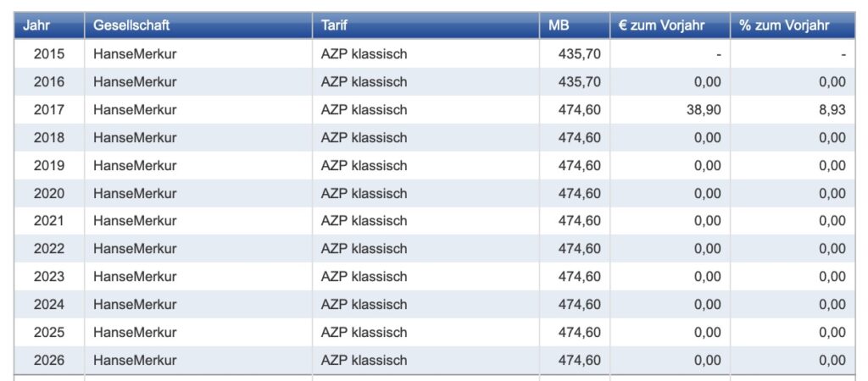Select the 2026 year cell
Screen dimensions: 868x381
pos(49,361)
